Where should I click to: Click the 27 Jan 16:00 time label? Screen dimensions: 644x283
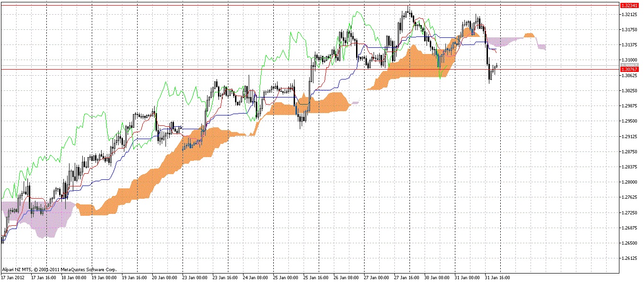pyautogui.click(x=406, y=278)
